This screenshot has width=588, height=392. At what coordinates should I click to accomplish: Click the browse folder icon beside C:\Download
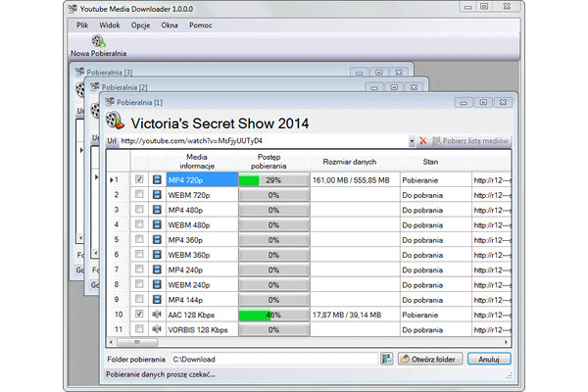[x=387, y=359]
